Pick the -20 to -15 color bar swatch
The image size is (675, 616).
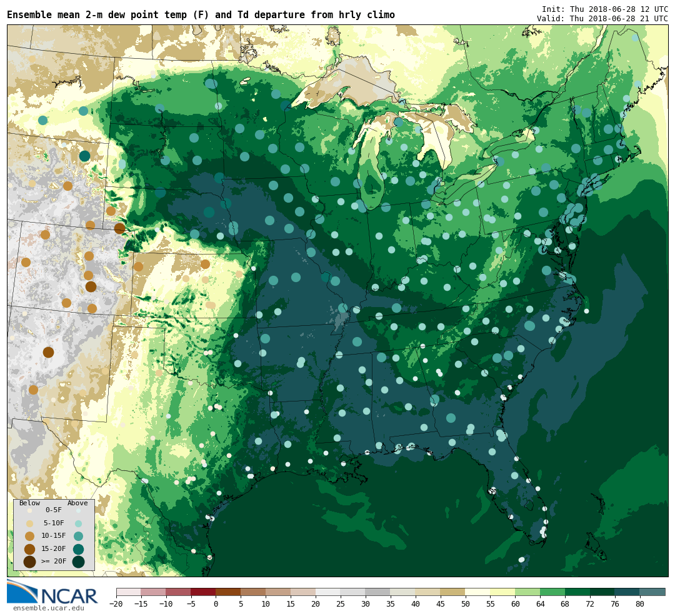[x=129, y=592]
